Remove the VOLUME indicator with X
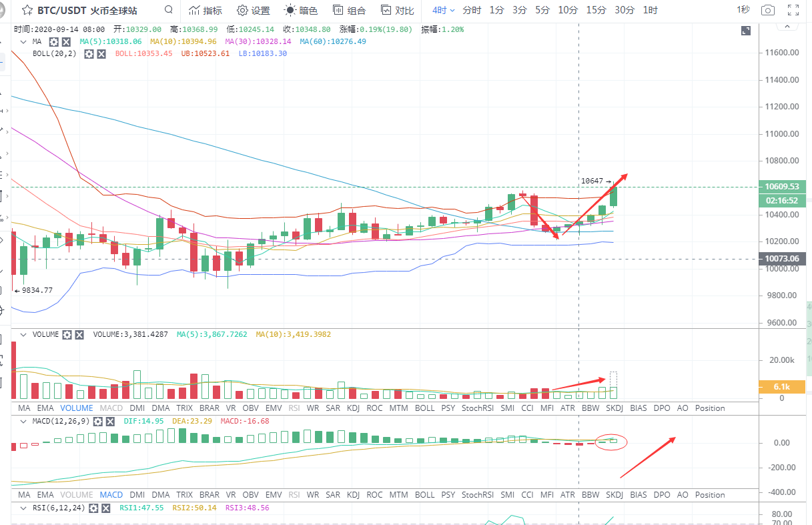The height and width of the screenshot is (525, 812). pyautogui.click(x=79, y=334)
